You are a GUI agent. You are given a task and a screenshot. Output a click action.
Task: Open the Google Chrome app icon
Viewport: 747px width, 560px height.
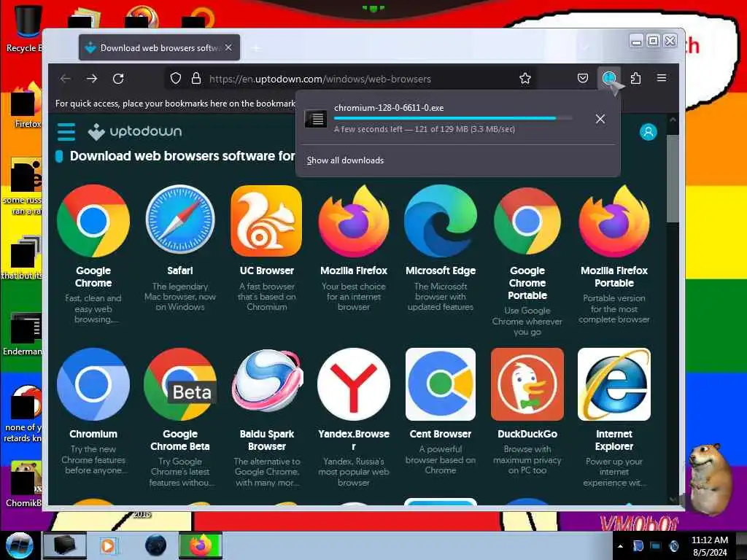coord(93,221)
